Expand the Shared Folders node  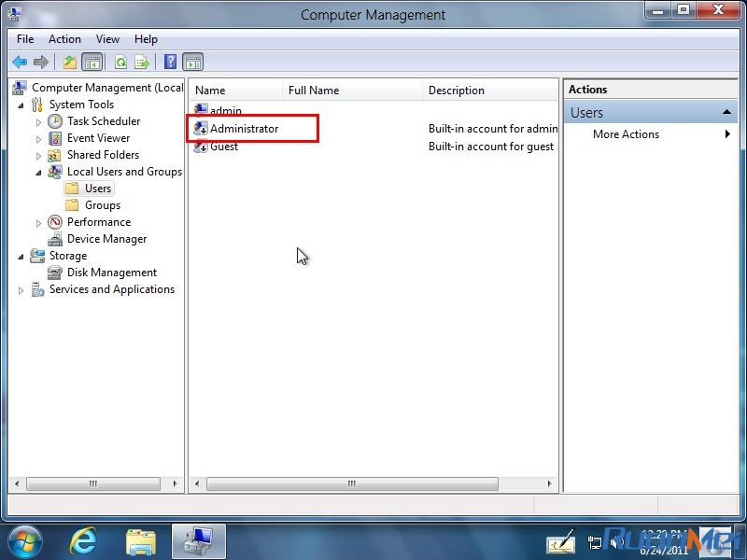click(x=38, y=156)
